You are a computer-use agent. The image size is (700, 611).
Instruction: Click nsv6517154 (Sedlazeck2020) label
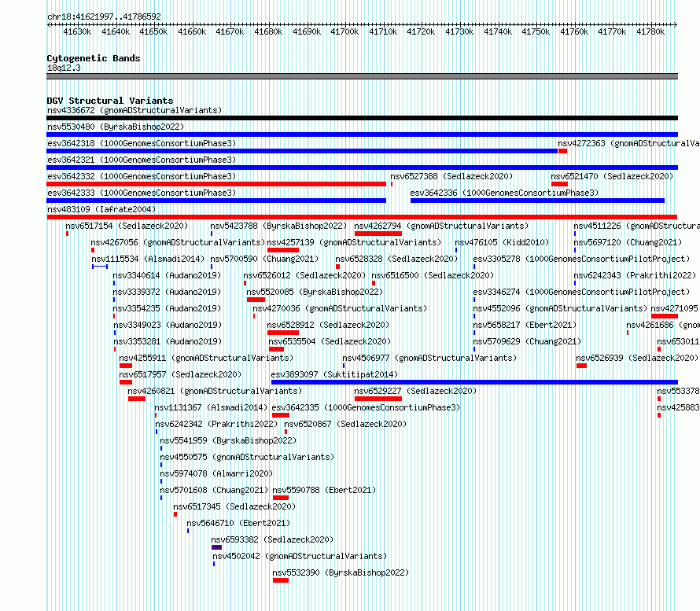point(127,226)
